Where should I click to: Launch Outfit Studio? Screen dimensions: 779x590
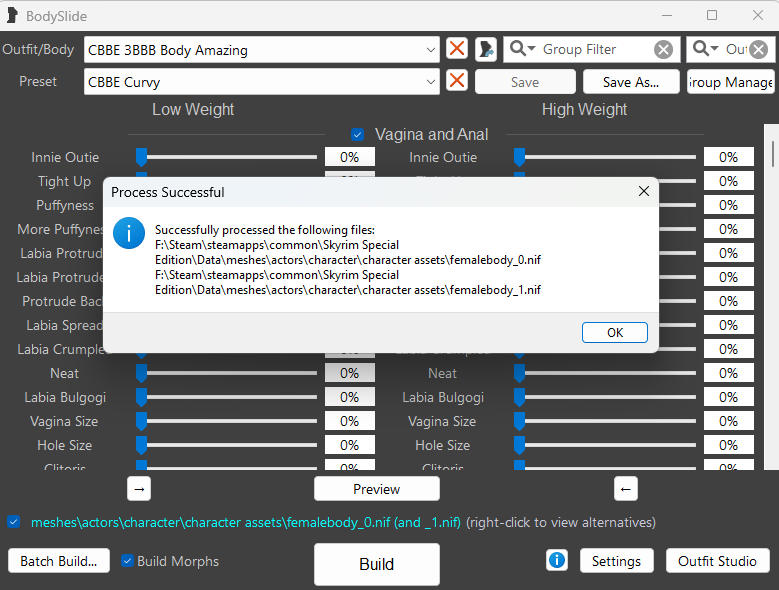coord(717,561)
